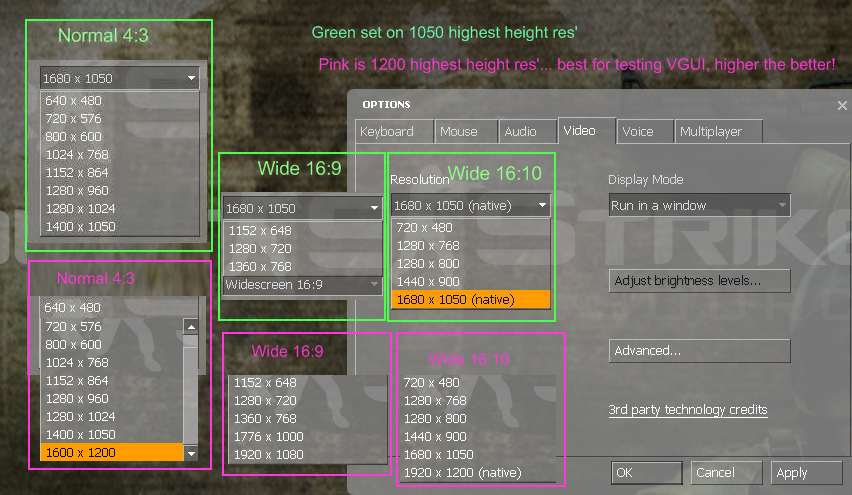
Task: Open the Advanced video settings
Action: point(699,351)
